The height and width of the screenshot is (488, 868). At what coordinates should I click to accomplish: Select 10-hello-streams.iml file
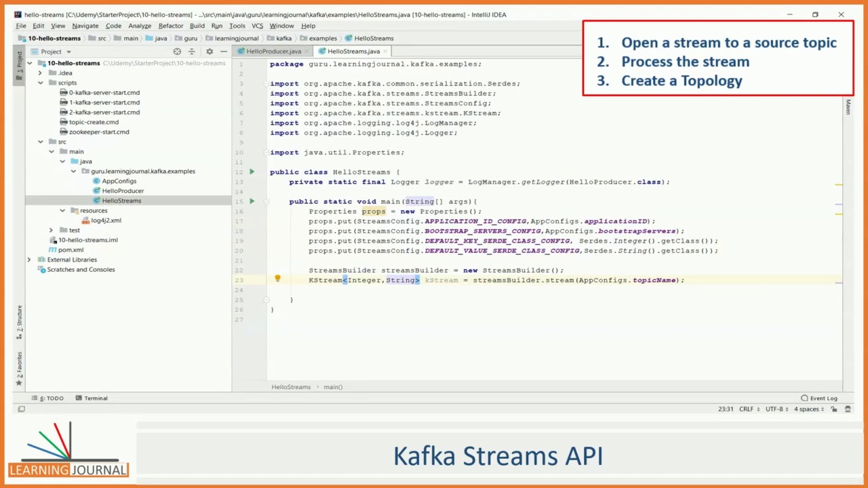click(x=87, y=240)
